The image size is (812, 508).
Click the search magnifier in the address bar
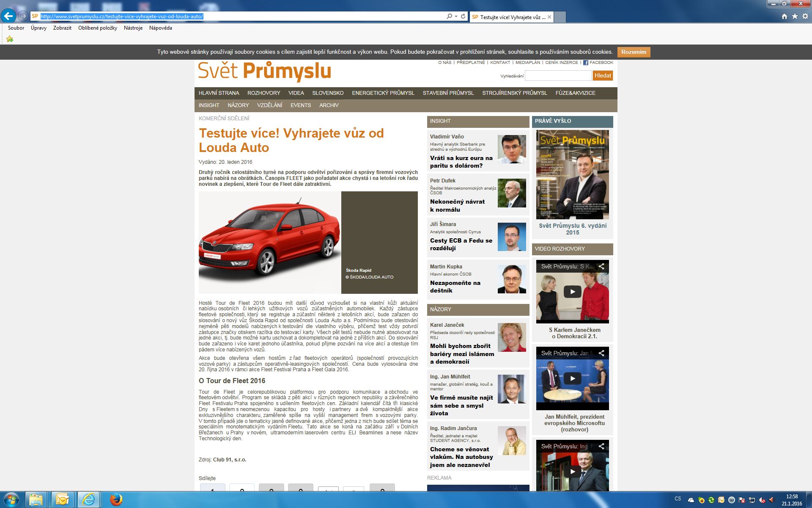[x=449, y=17]
